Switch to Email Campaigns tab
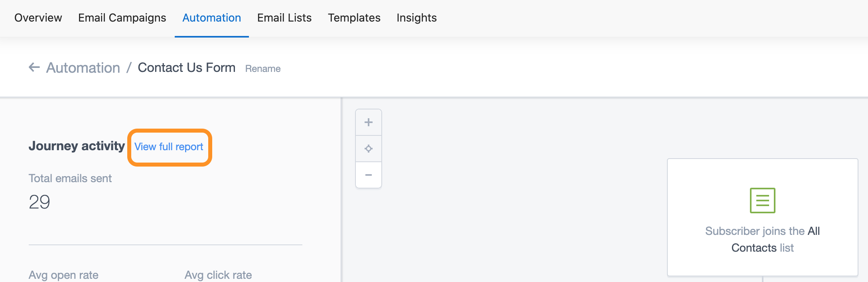 pyautogui.click(x=122, y=18)
